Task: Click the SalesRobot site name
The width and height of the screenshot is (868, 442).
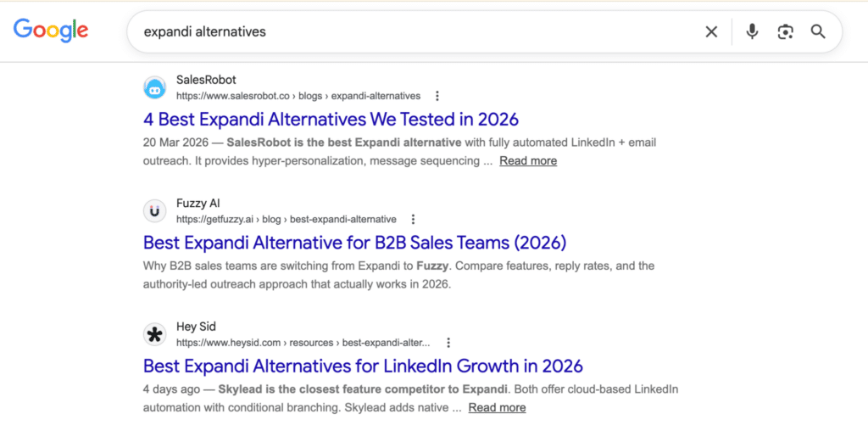Action: (206, 80)
